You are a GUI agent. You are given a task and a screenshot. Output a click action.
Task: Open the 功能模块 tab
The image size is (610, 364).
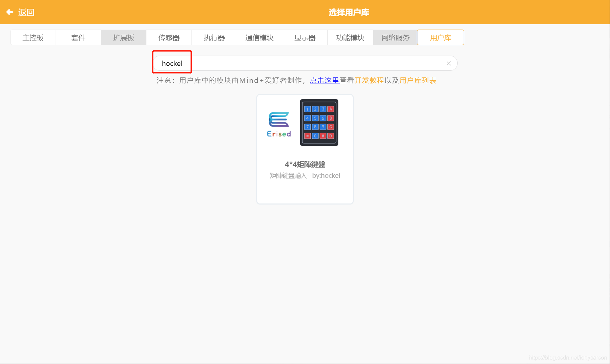click(x=350, y=37)
